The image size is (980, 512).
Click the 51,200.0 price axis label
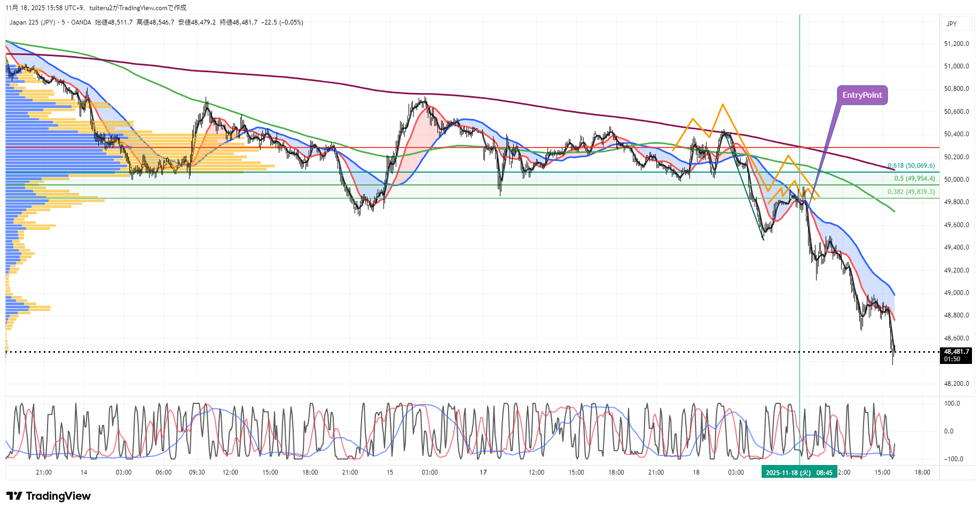click(957, 44)
